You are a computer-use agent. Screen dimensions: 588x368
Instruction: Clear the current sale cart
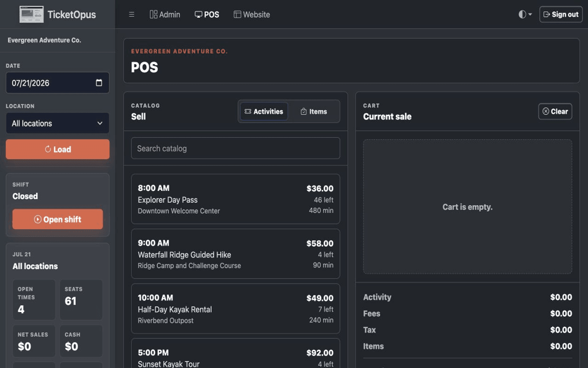pos(555,111)
